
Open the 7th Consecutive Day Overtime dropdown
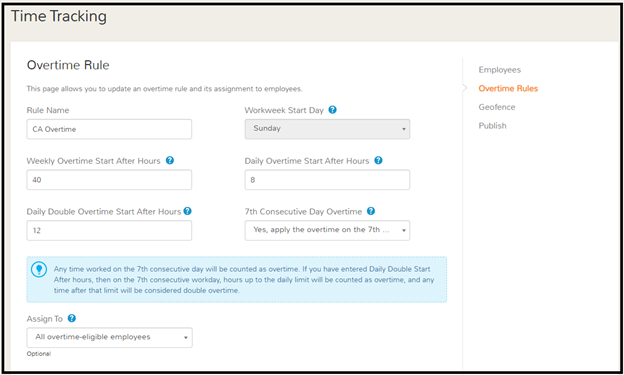coord(327,230)
